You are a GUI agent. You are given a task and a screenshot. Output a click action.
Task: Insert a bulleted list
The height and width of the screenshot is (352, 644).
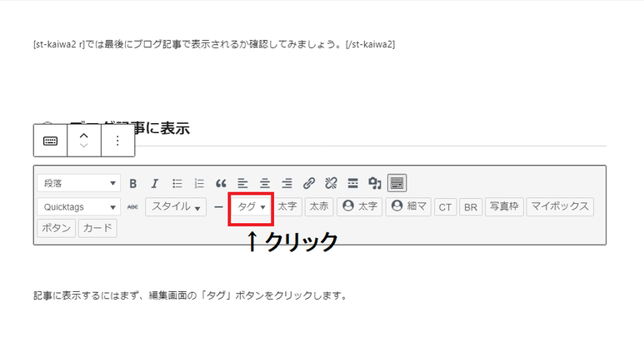coord(177,183)
